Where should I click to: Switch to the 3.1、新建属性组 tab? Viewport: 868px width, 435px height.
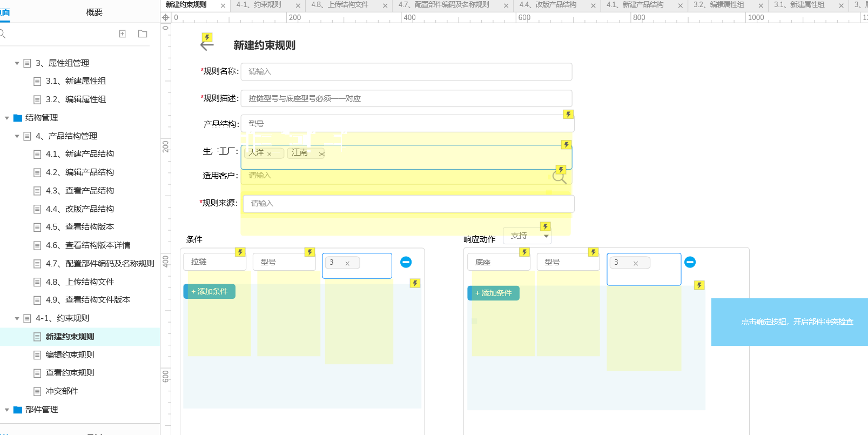tap(799, 5)
